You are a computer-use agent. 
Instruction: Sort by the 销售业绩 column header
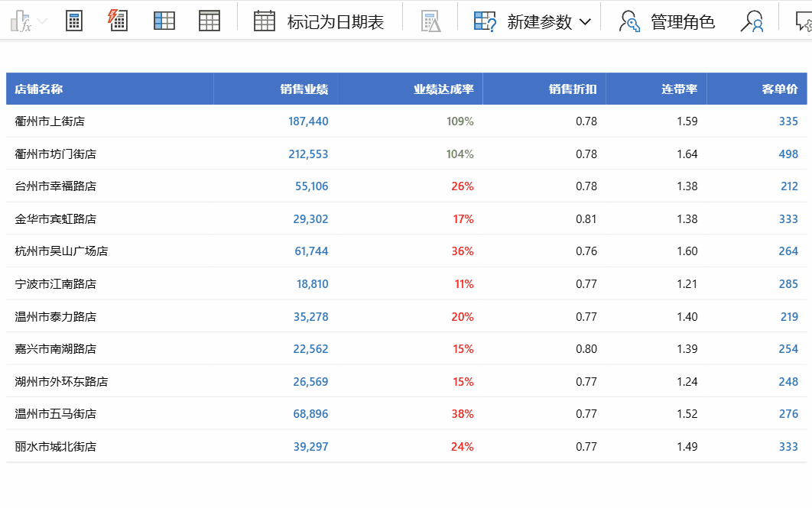pyautogui.click(x=304, y=89)
